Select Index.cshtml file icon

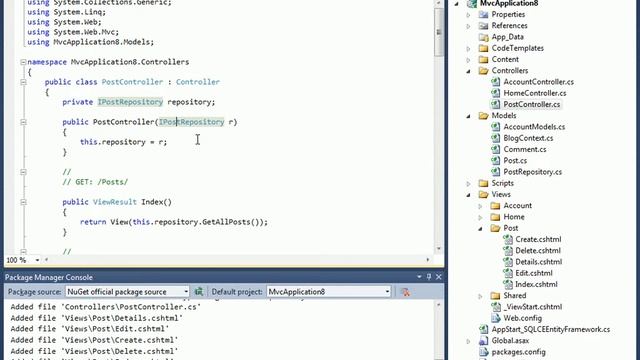[x=507, y=284]
